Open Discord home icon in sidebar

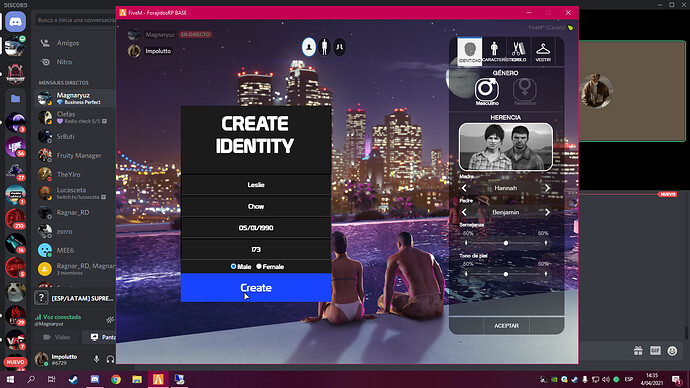coord(15,22)
